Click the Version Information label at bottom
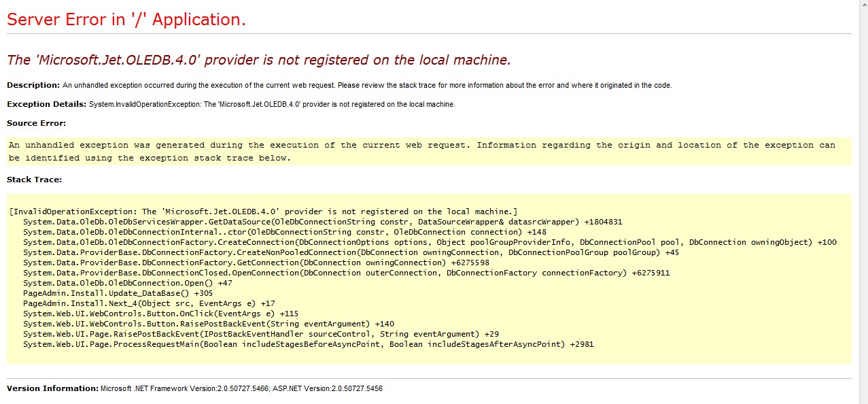The width and height of the screenshot is (868, 404). coord(52,388)
